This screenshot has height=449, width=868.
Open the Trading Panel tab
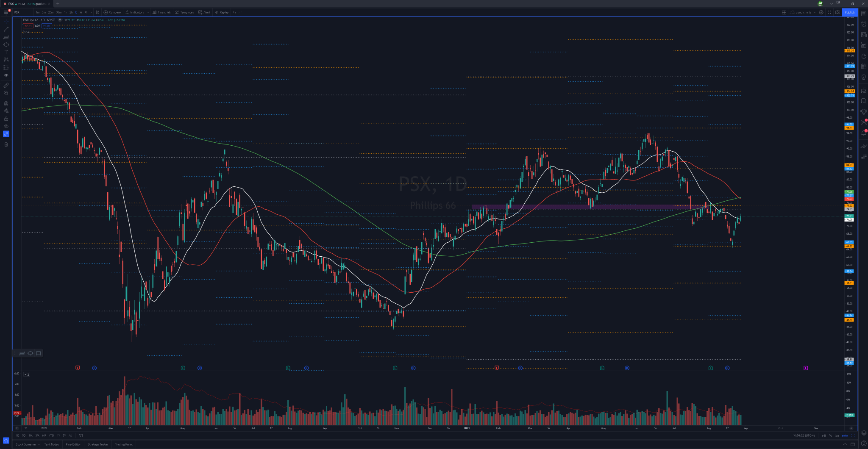point(124,444)
